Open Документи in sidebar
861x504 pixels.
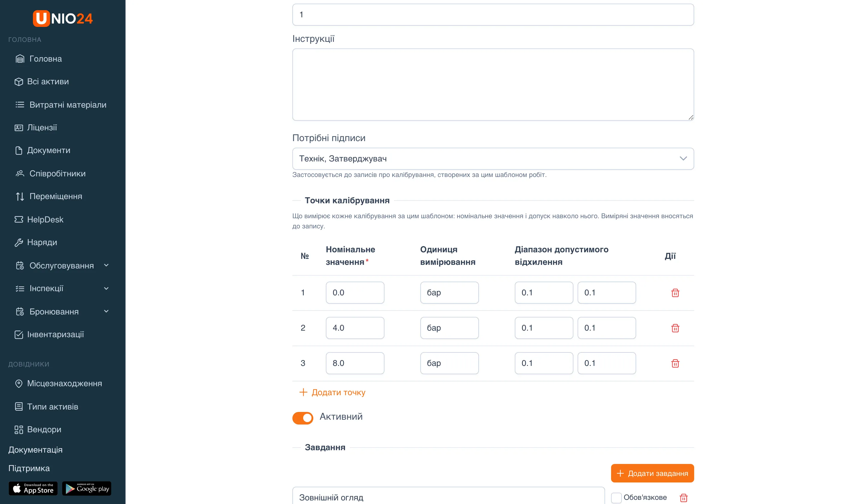tap(42, 150)
